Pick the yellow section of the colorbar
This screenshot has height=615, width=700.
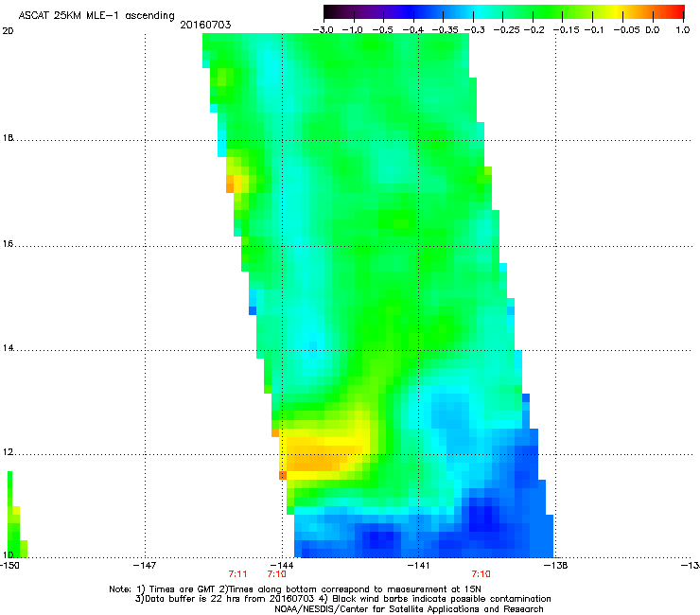[x=619, y=11]
